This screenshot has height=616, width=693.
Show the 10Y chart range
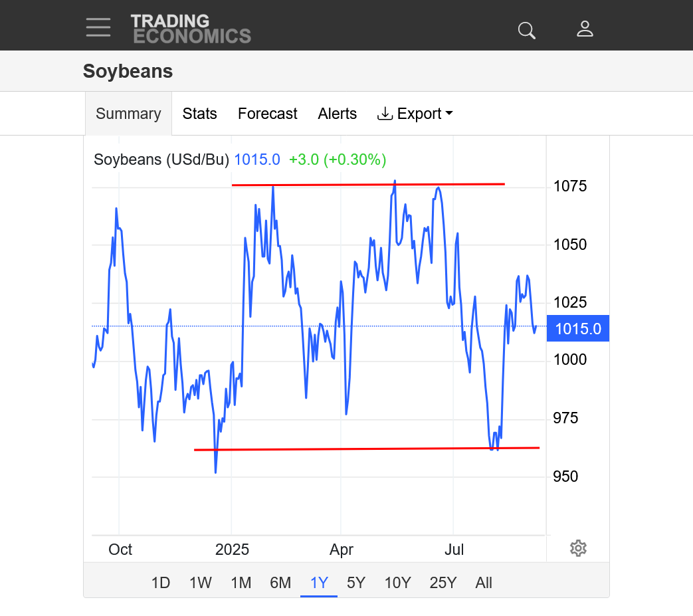point(397,583)
